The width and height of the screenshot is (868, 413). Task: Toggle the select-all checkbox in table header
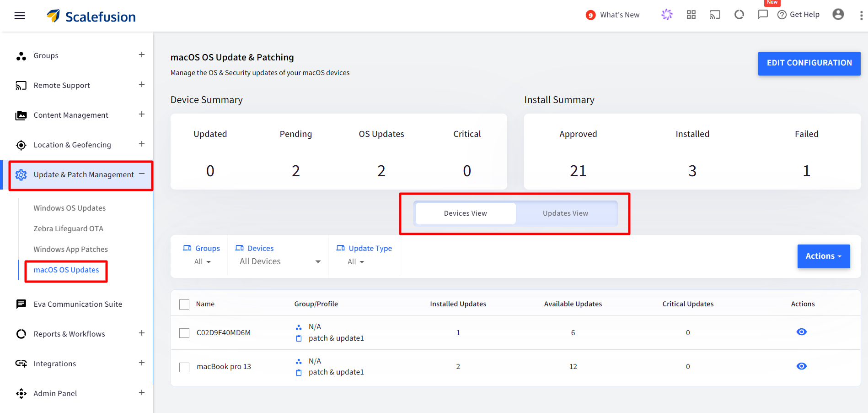[x=184, y=304]
